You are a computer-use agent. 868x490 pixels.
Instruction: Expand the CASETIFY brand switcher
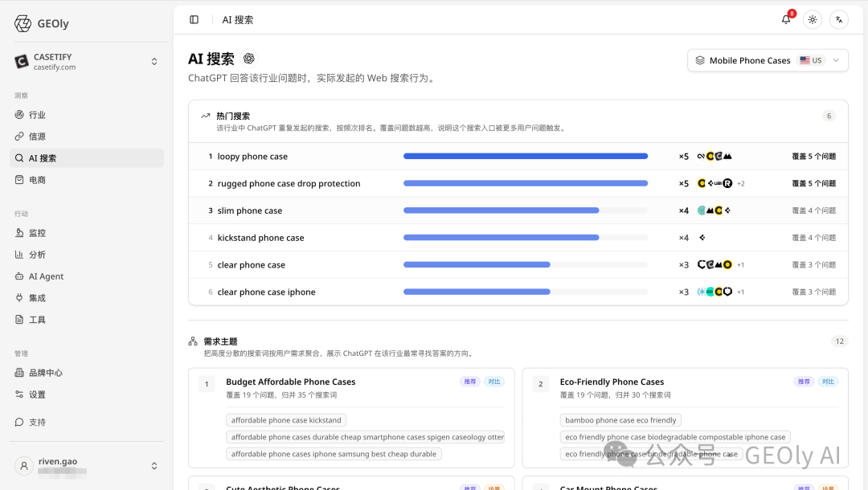[154, 61]
